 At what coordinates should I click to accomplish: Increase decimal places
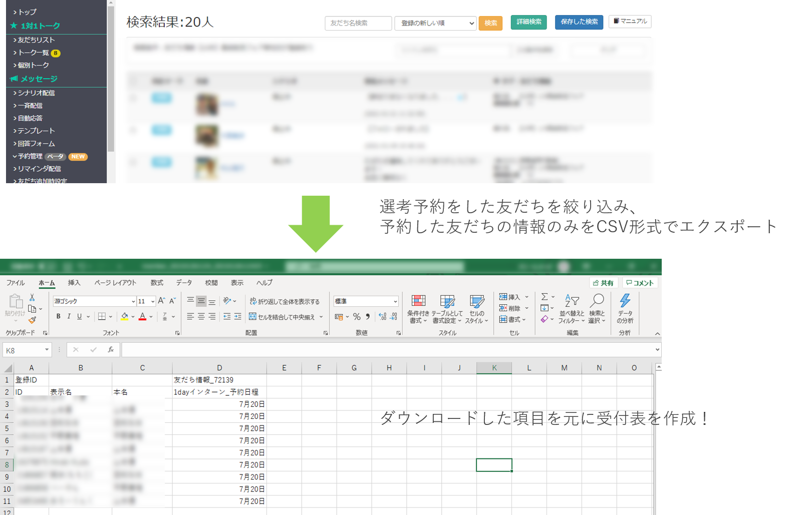click(x=383, y=316)
